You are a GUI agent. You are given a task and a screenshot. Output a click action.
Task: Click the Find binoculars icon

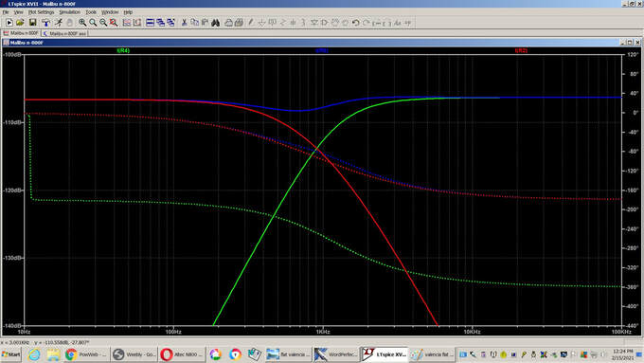(216, 23)
